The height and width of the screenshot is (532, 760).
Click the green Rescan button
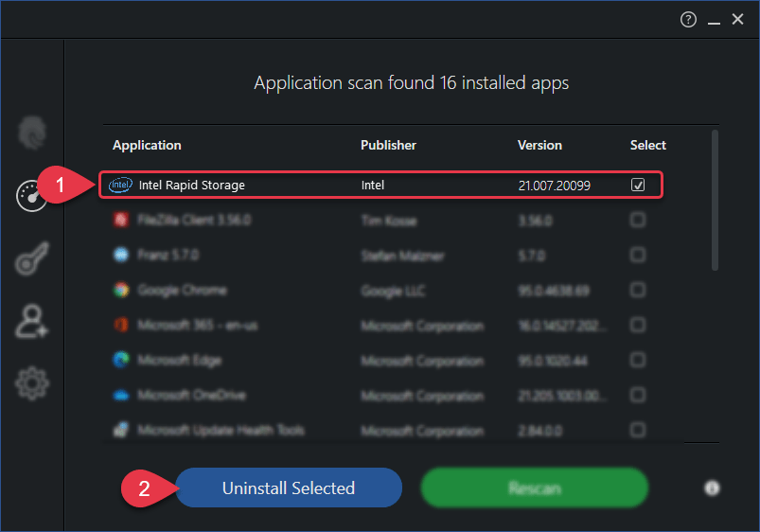tap(535, 488)
